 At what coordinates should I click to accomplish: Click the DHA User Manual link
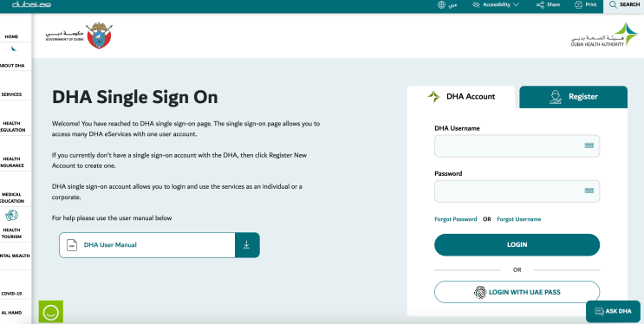110,245
